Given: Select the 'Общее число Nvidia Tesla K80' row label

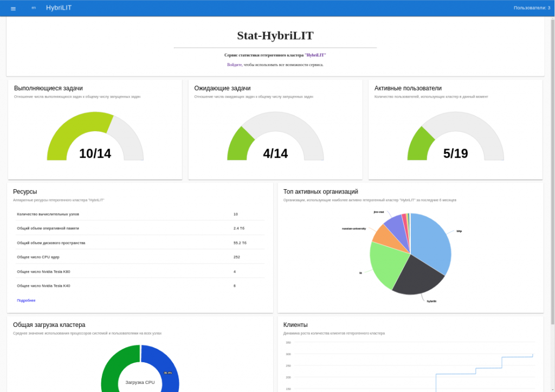Looking at the screenshot, I should point(43,272).
